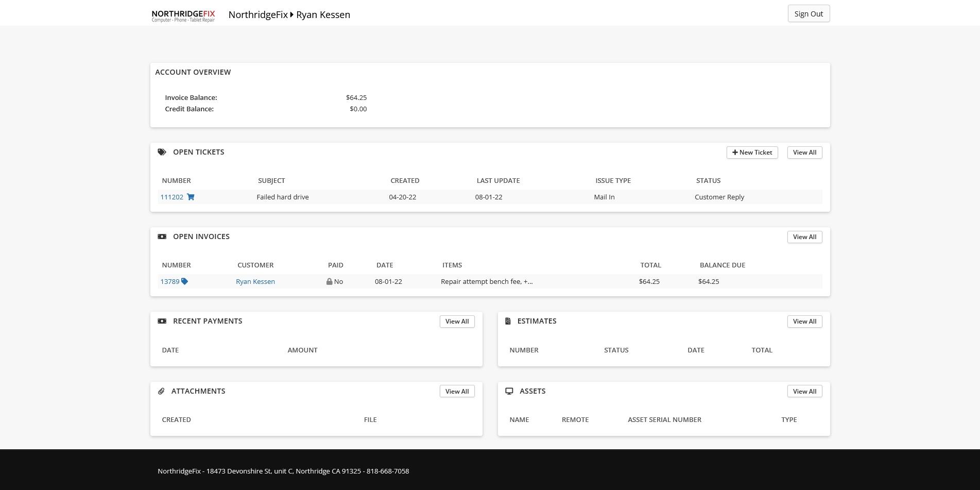View all estimates
Image resolution: width=980 pixels, height=490 pixels.
point(804,322)
